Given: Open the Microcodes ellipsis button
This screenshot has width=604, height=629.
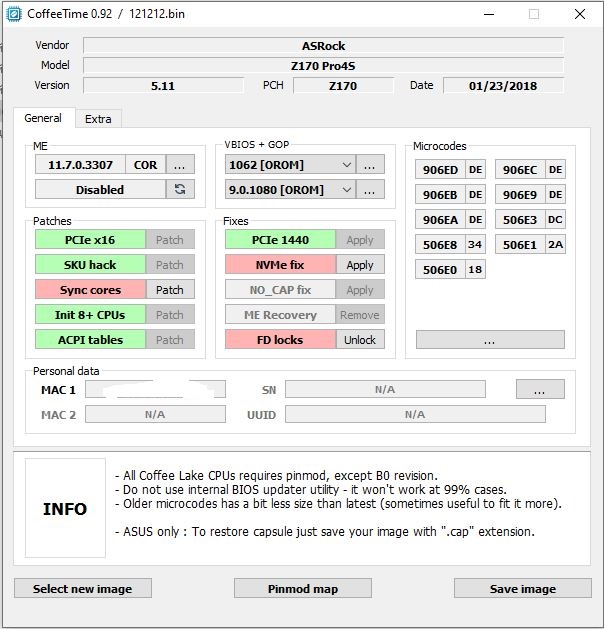Looking at the screenshot, I should click(x=490, y=339).
